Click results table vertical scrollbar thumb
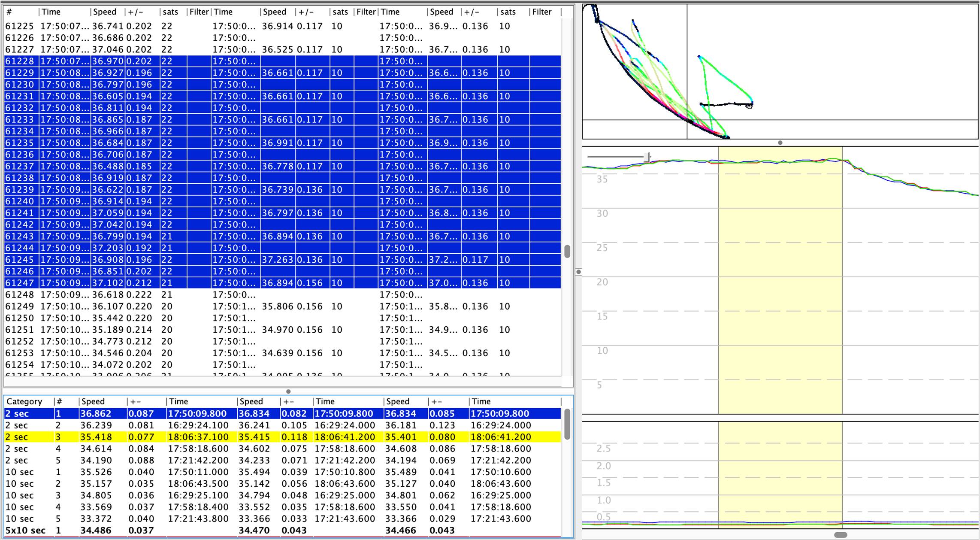The height and width of the screenshot is (540, 980). point(567,425)
